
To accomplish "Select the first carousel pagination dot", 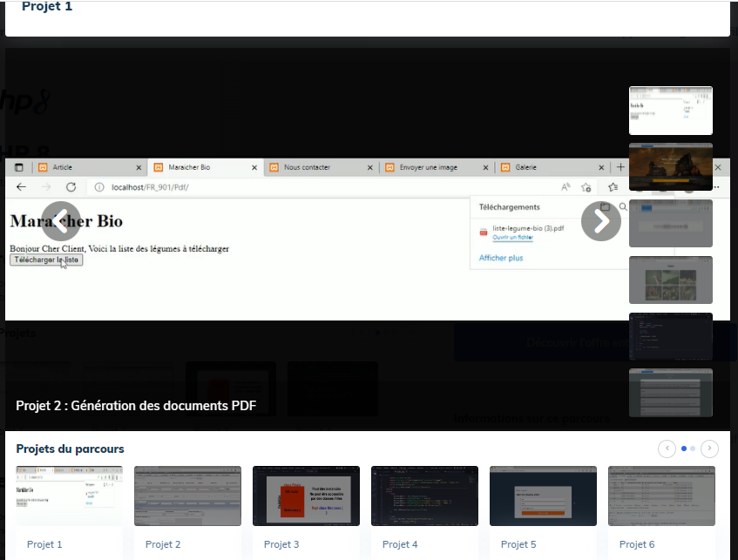I will 684,449.
